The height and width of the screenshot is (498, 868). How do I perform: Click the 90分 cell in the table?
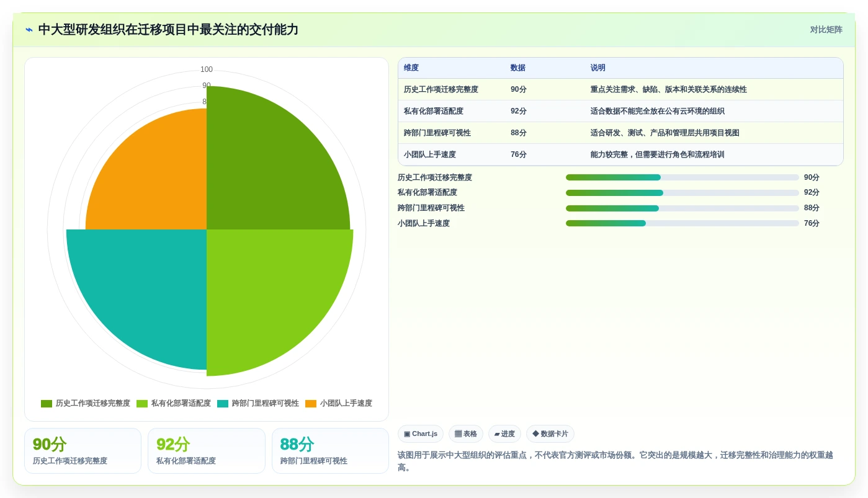pos(519,89)
